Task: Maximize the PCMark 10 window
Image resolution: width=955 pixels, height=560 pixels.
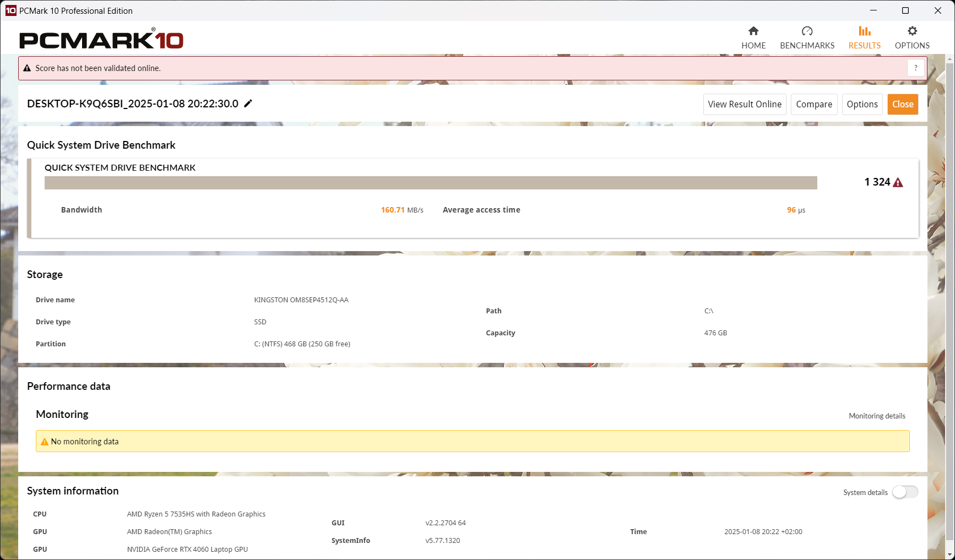Action: pyautogui.click(x=905, y=10)
